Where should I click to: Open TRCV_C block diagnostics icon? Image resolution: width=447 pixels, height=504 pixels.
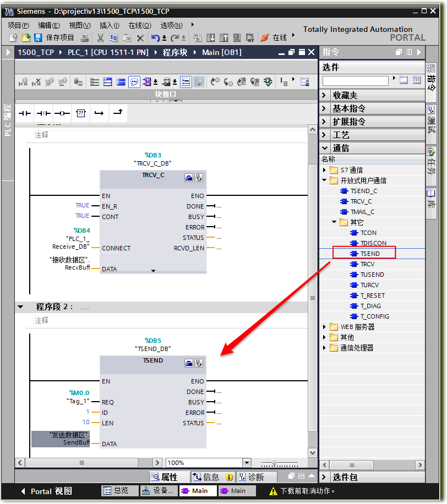click(199, 178)
